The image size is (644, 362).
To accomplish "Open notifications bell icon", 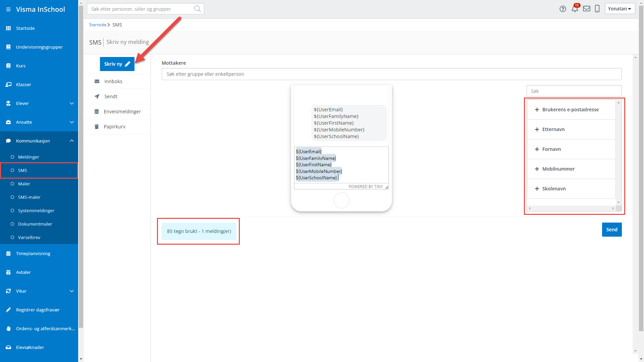I will click(575, 9).
